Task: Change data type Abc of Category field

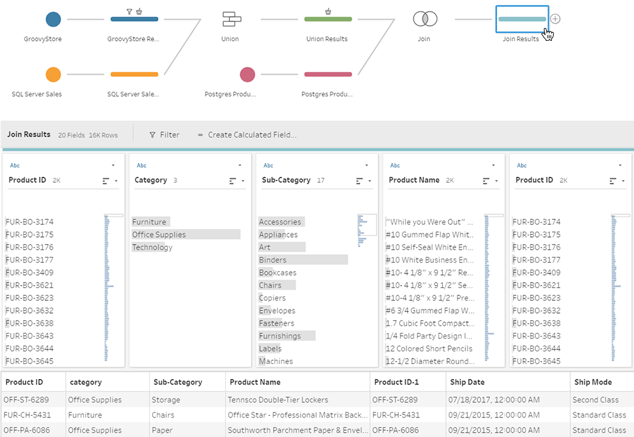Action: click(x=141, y=165)
